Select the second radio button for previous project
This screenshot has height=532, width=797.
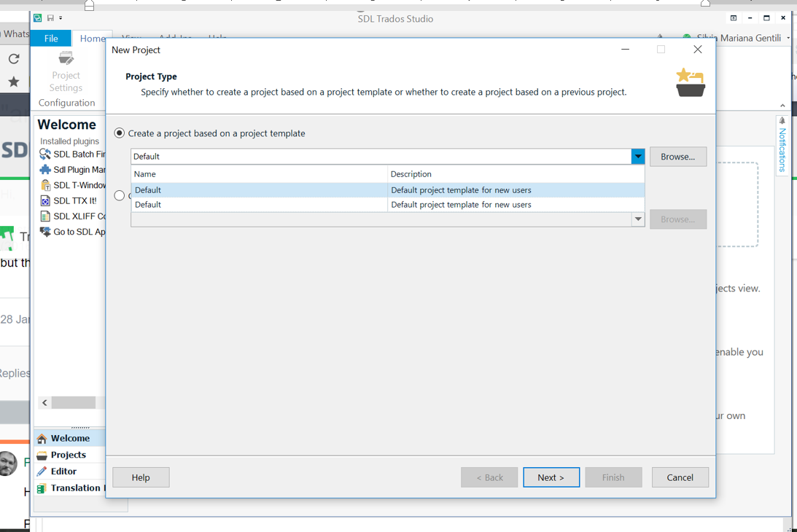[120, 195]
